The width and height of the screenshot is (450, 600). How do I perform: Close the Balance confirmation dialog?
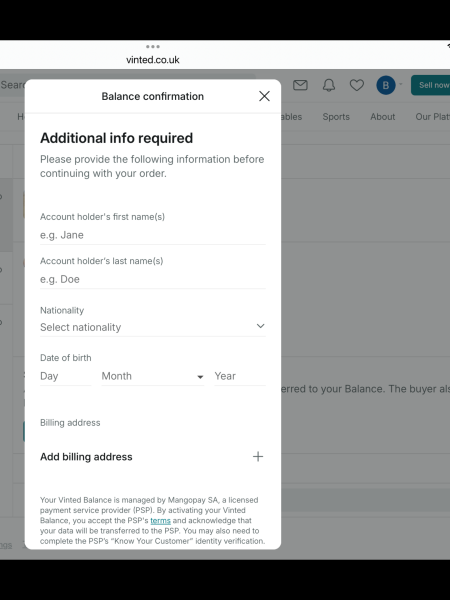[264, 96]
